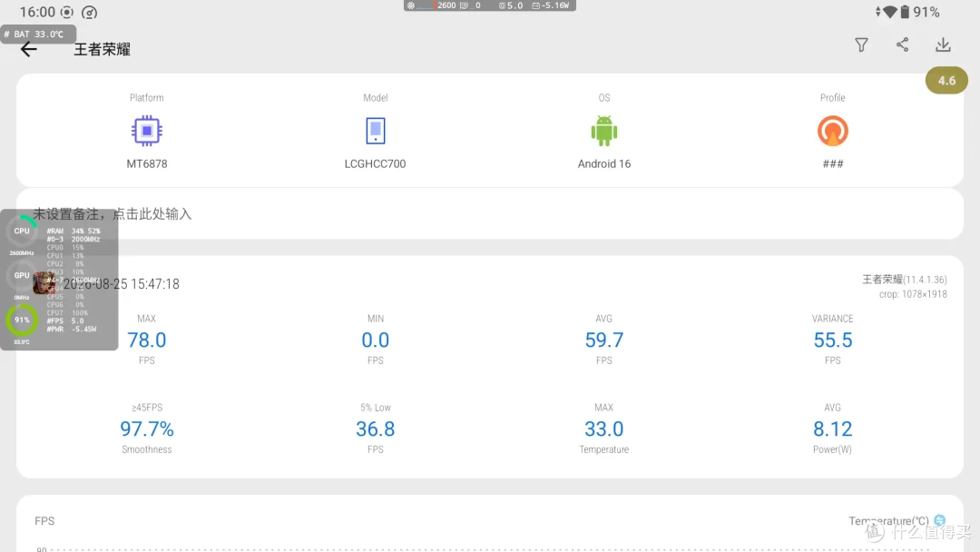This screenshot has width=980, height=552.
Task: Click the GPU gauge in overlay
Action: coord(22,276)
